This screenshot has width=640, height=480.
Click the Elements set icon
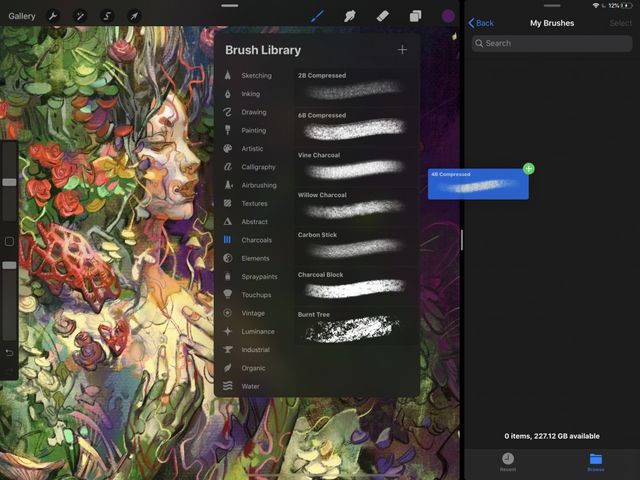[x=228, y=258]
